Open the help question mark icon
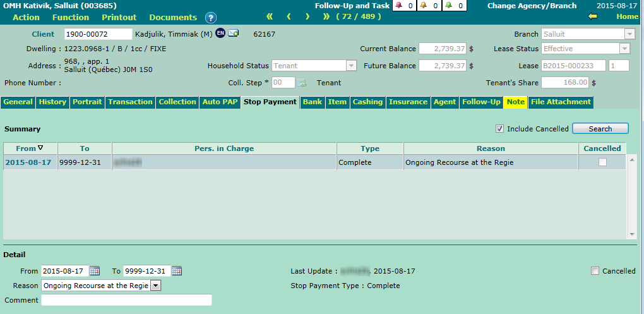 [211, 18]
